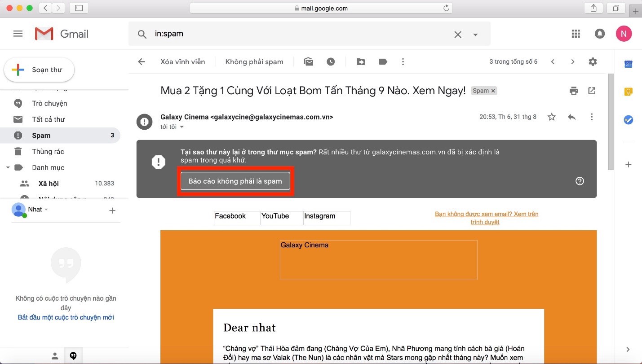The height and width of the screenshot is (364, 642).
Task: Open the Calendar side panel icon
Action: (629, 64)
